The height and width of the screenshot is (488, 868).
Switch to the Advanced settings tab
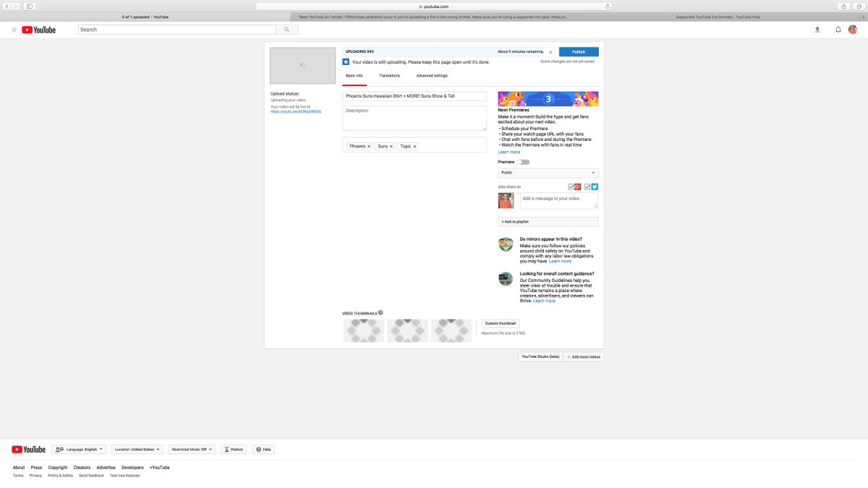[432, 76]
